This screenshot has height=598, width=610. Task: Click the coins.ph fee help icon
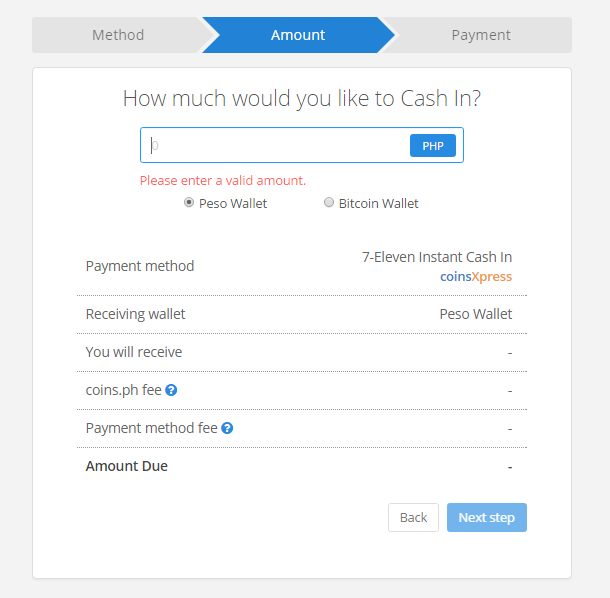pos(171,390)
